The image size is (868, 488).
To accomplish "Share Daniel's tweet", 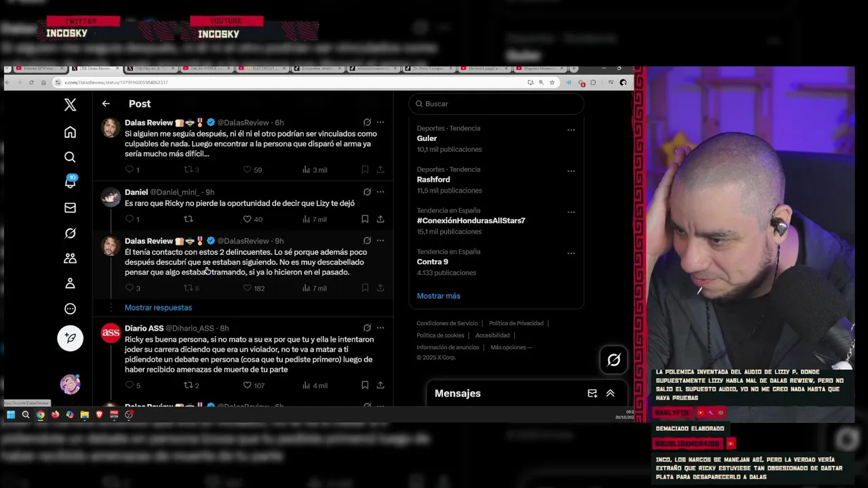I will tap(380, 219).
